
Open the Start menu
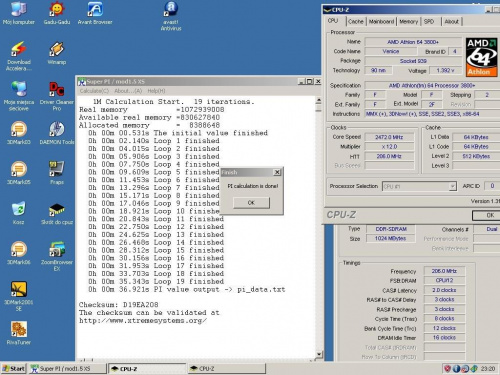13,368
